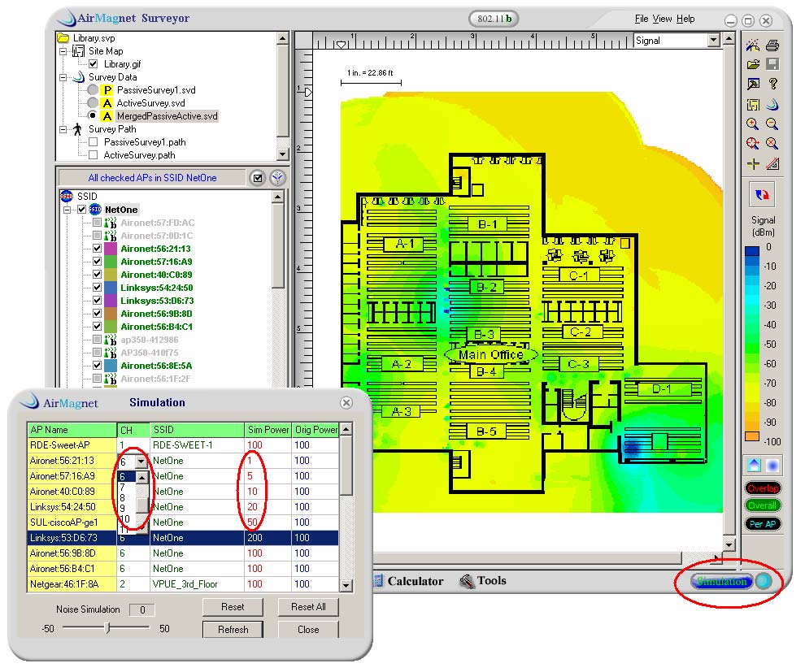This screenshot has height=672, width=805.
Task: Click the house icon below the signal legend
Action: (x=754, y=466)
